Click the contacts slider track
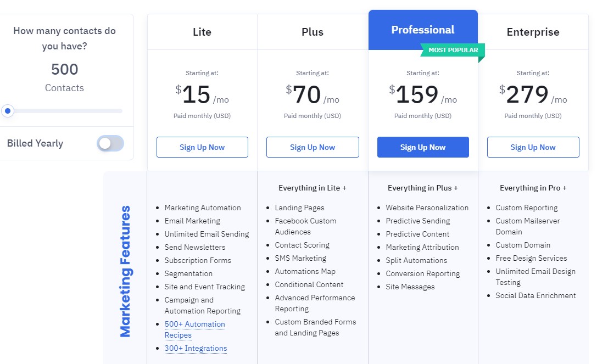608x364 pixels. (x=66, y=111)
